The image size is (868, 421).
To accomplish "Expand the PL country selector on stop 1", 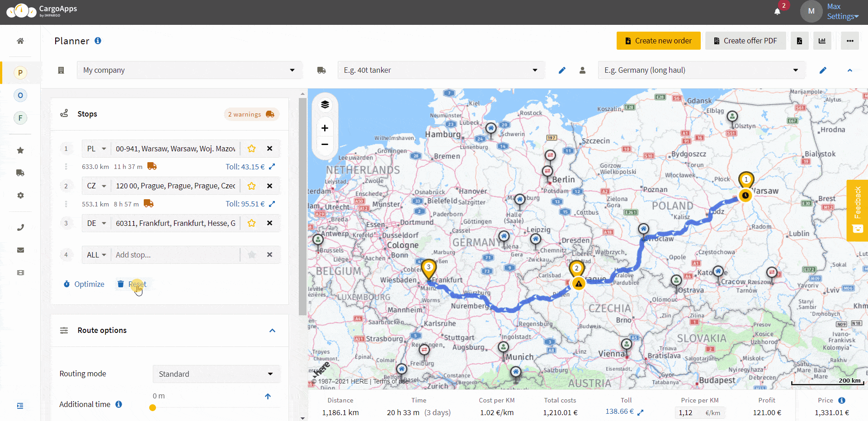I will click(96, 148).
